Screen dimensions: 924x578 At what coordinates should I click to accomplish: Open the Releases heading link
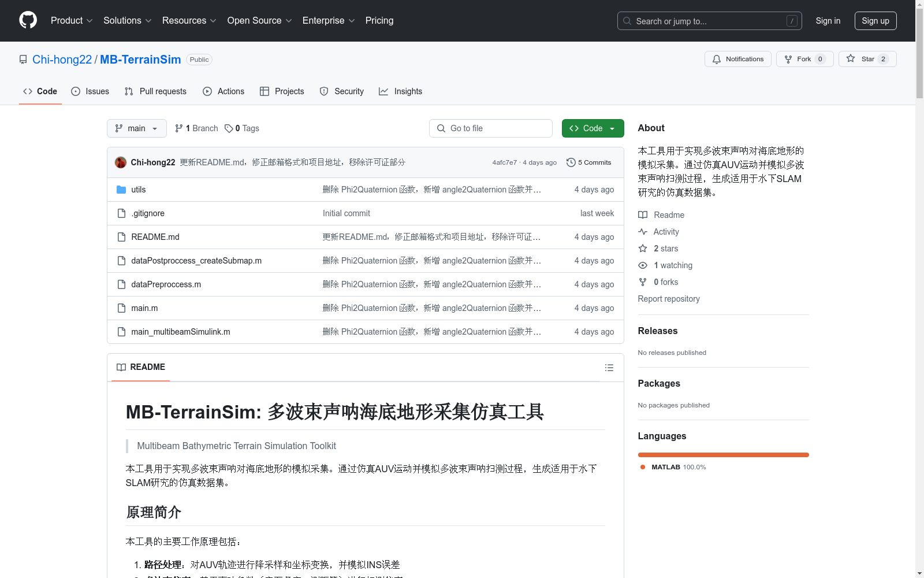[x=658, y=331]
